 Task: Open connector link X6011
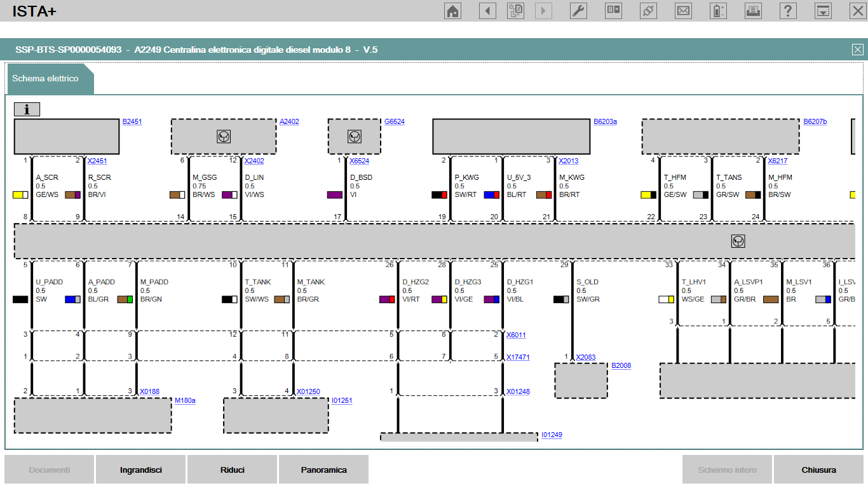click(x=516, y=335)
